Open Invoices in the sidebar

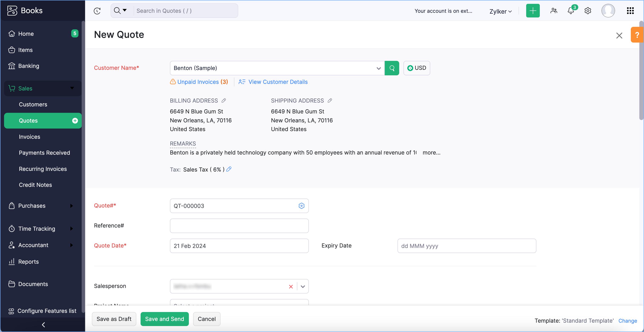30,137
